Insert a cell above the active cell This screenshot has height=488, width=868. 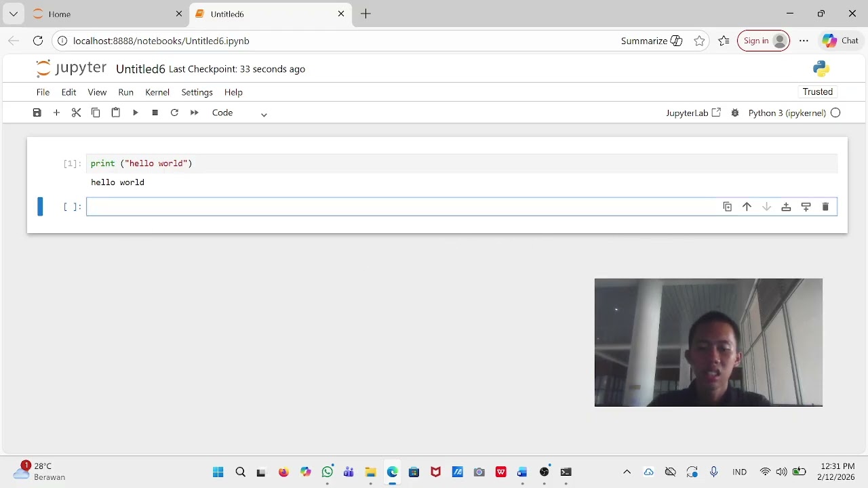click(x=786, y=207)
